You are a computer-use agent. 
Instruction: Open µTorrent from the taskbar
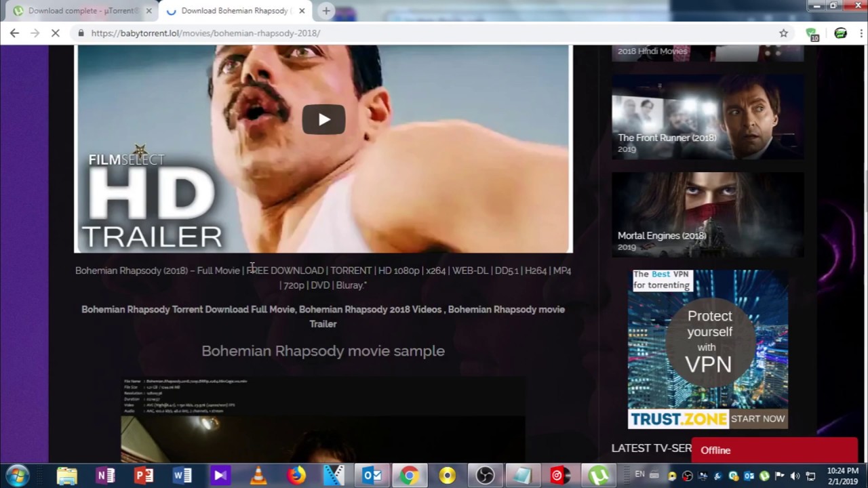point(599,476)
